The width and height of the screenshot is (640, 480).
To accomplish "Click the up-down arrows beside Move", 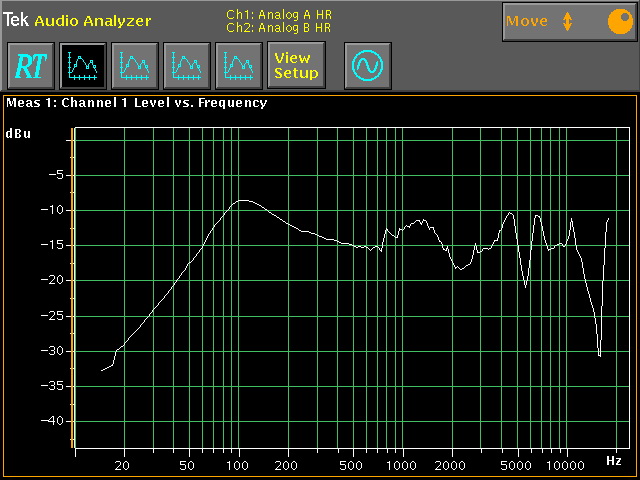I will pyautogui.click(x=568, y=21).
